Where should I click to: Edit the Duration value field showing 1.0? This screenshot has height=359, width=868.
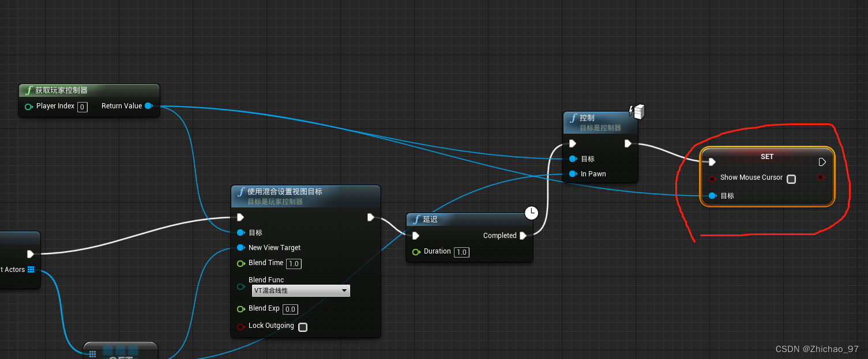pos(461,252)
